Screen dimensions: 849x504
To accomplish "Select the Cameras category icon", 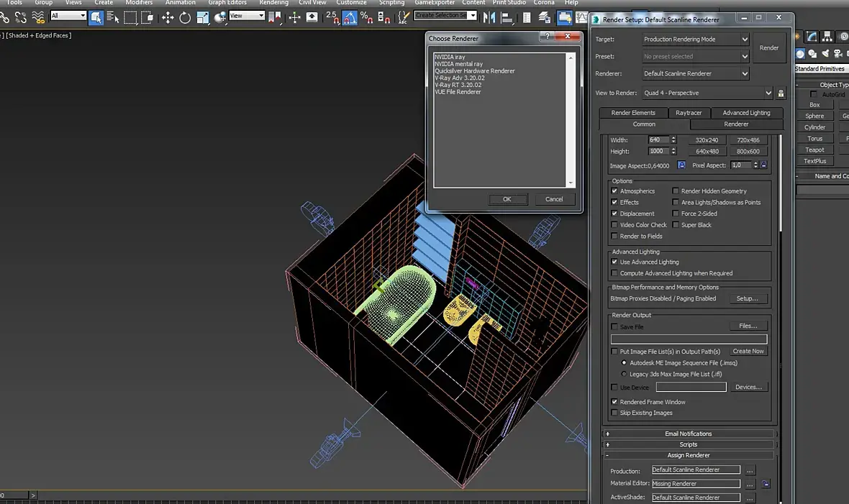I will click(x=840, y=54).
